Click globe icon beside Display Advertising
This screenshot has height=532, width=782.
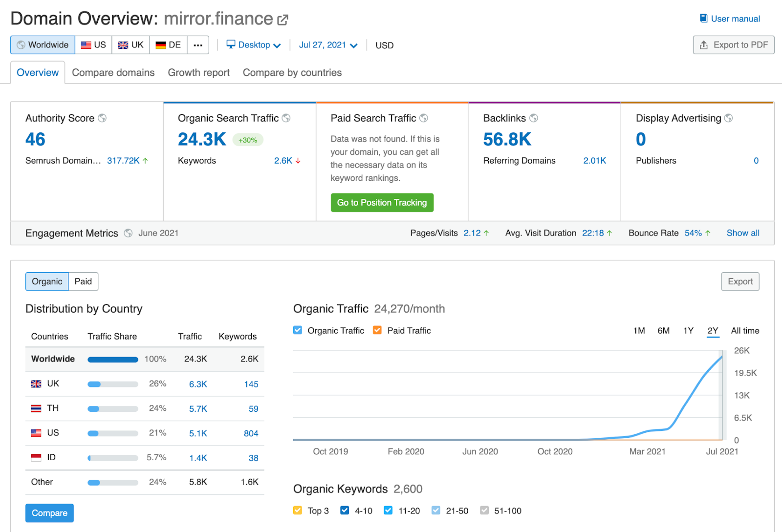point(728,118)
